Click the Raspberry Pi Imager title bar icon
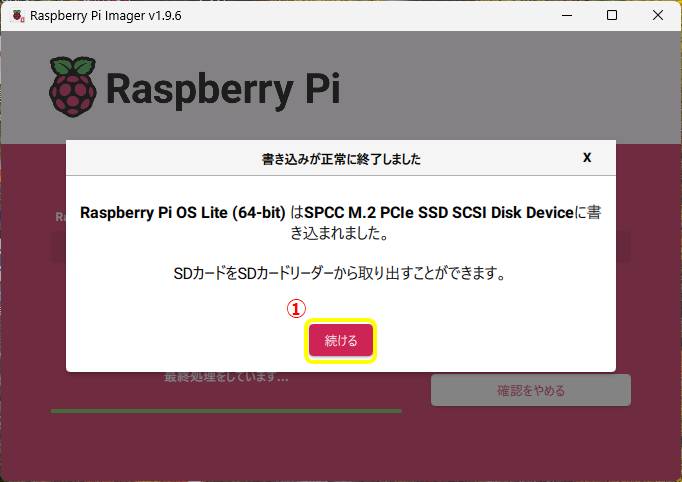The width and height of the screenshot is (682, 482). coord(18,16)
